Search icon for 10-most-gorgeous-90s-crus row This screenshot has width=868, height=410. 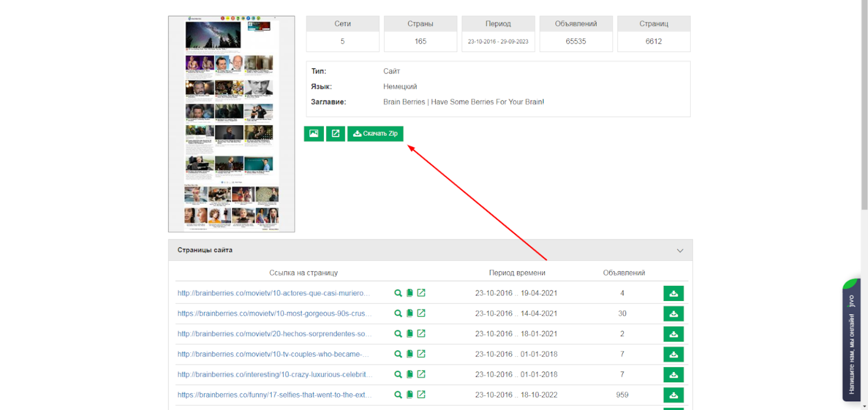coord(398,313)
